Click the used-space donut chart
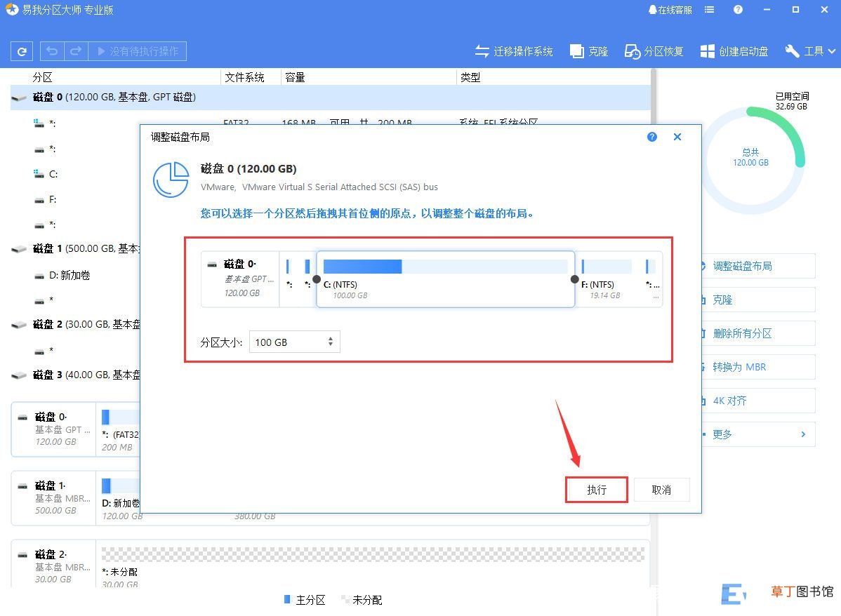Image resolution: width=841 pixels, height=616 pixels. coord(751,159)
